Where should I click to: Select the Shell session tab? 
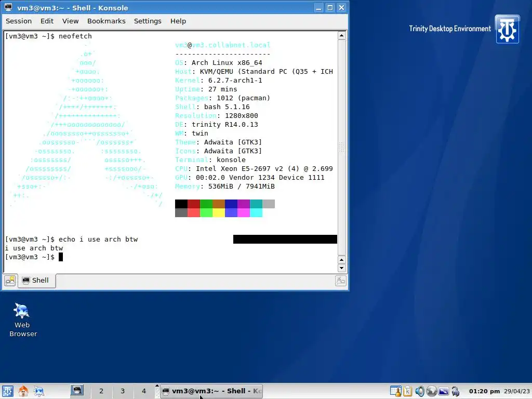[36, 281]
